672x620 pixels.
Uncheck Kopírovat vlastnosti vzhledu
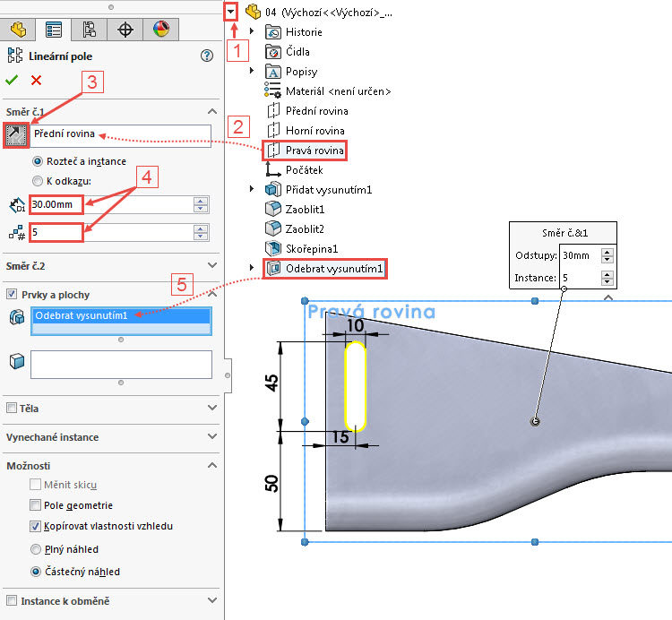(x=35, y=526)
